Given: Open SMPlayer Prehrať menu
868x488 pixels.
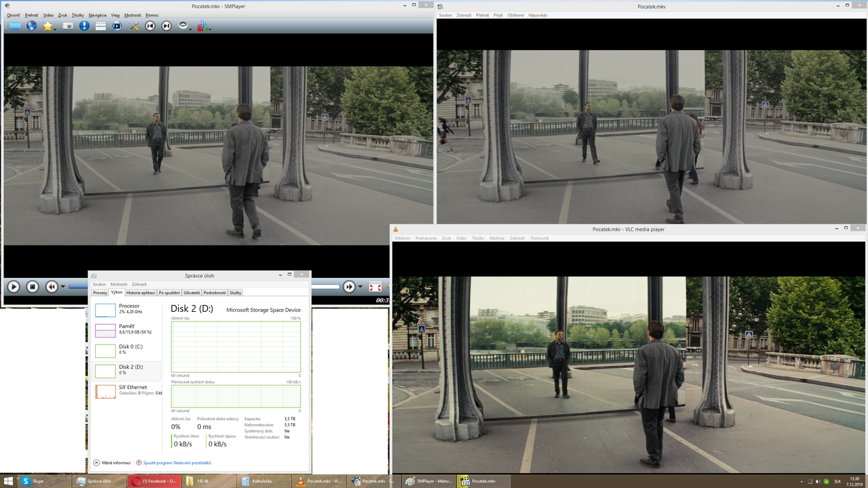Looking at the screenshot, I should 31,15.
